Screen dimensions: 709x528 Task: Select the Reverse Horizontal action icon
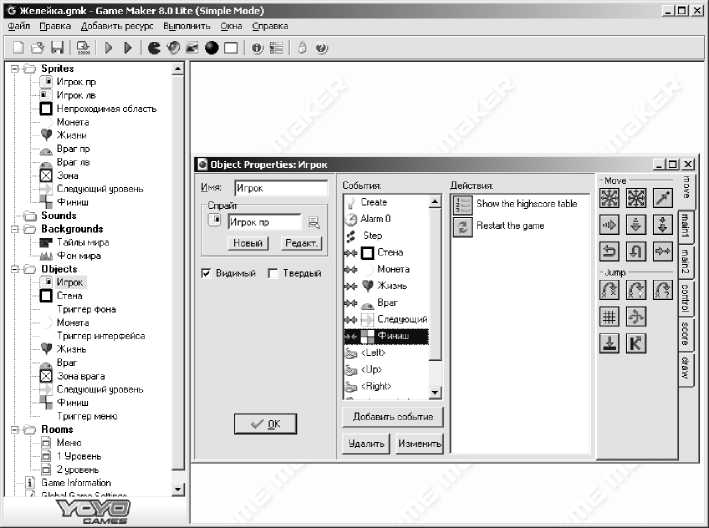pos(609,251)
